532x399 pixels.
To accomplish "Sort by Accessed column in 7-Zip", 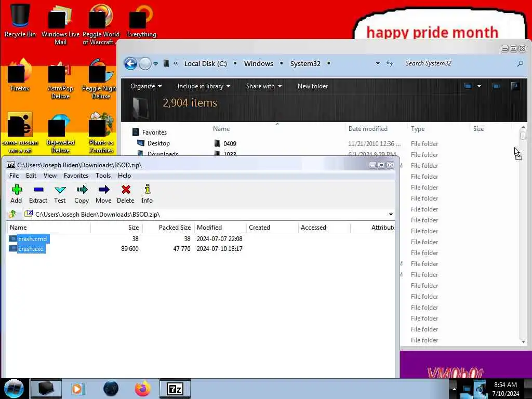I will click(x=324, y=228).
